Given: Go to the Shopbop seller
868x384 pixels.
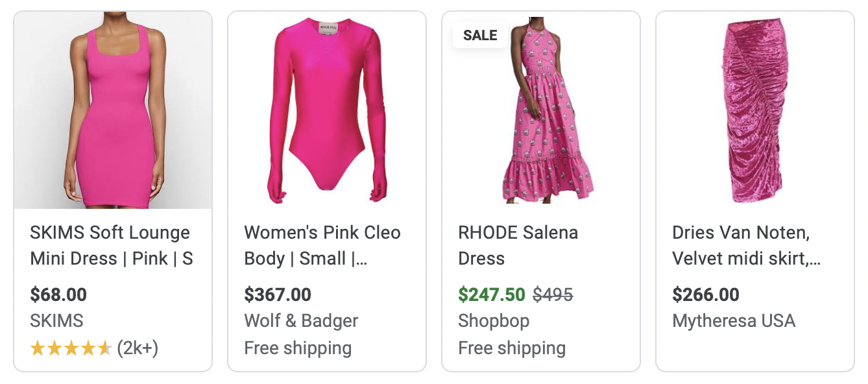Looking at the screenshot, I should point(494,321).
